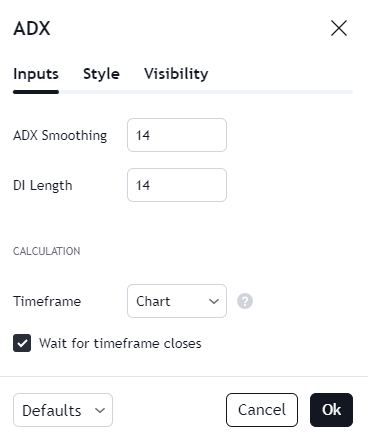Screen dimensions: 368x436
Task: Select the Inputs tab
Action: pyautogui.click(x=36, y=74)
